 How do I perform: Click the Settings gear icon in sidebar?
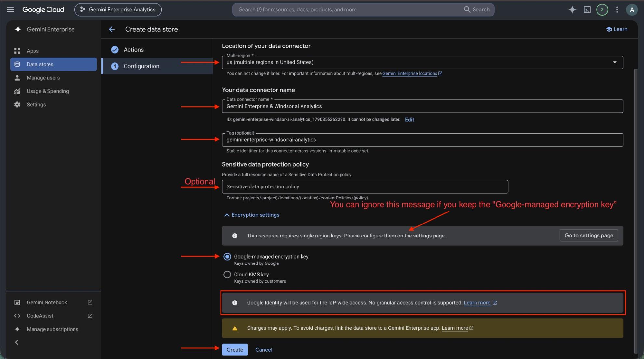point(17,104)
